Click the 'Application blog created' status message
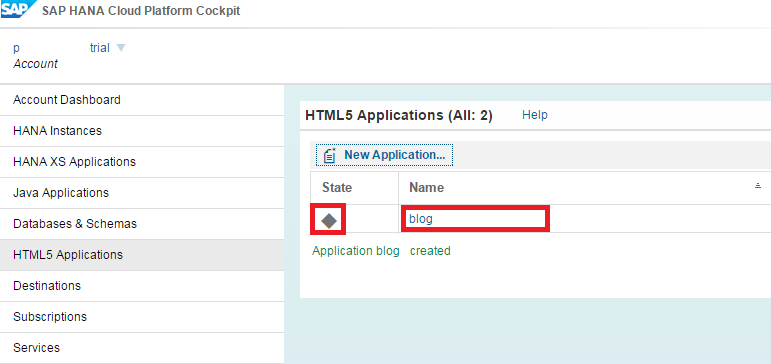Image resolution: width=771 pixels, height=364 pixels. tap(381, 251)
